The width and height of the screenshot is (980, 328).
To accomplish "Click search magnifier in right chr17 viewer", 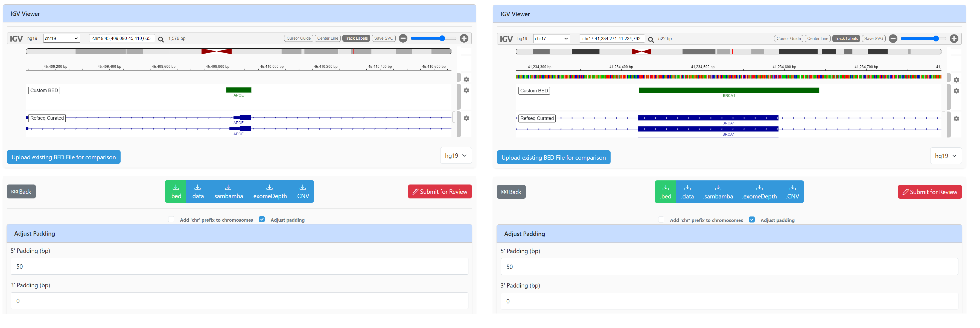I will click(651, 40).
